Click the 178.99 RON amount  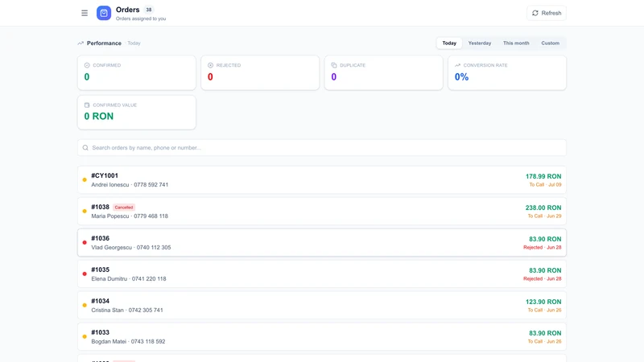click(543, 176)
